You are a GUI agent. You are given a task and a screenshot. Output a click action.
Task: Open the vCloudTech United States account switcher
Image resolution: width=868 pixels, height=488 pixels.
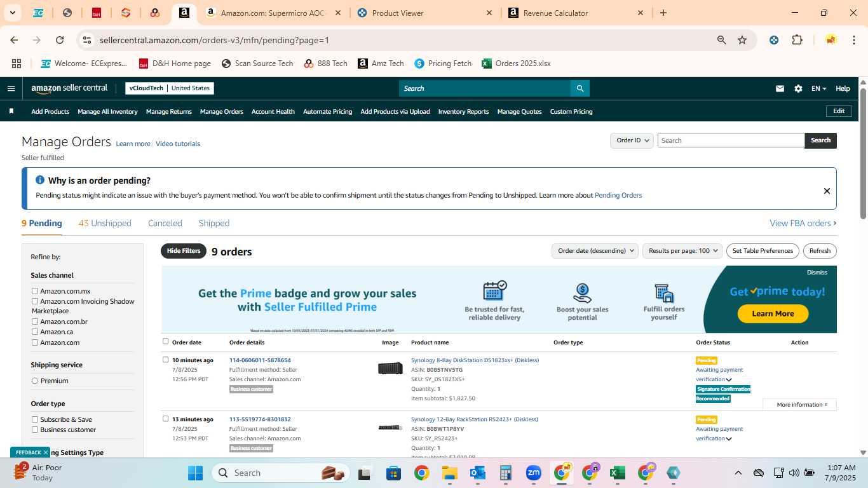click(x=170, y=88)
